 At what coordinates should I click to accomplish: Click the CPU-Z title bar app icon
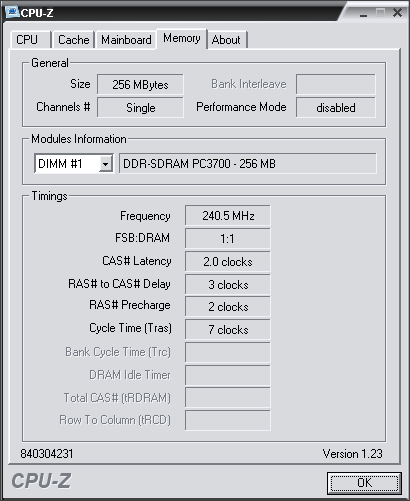coord(12,12)
